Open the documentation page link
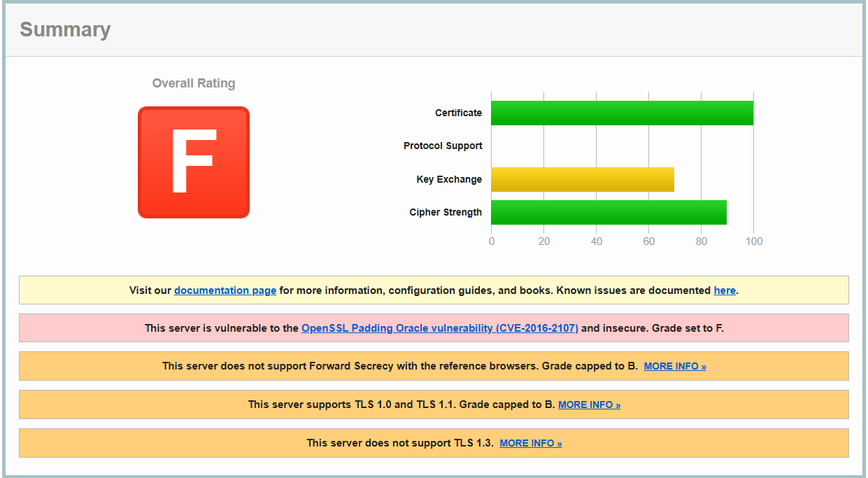The height and width of the screenshot is (478, 868). pos(225,290)
